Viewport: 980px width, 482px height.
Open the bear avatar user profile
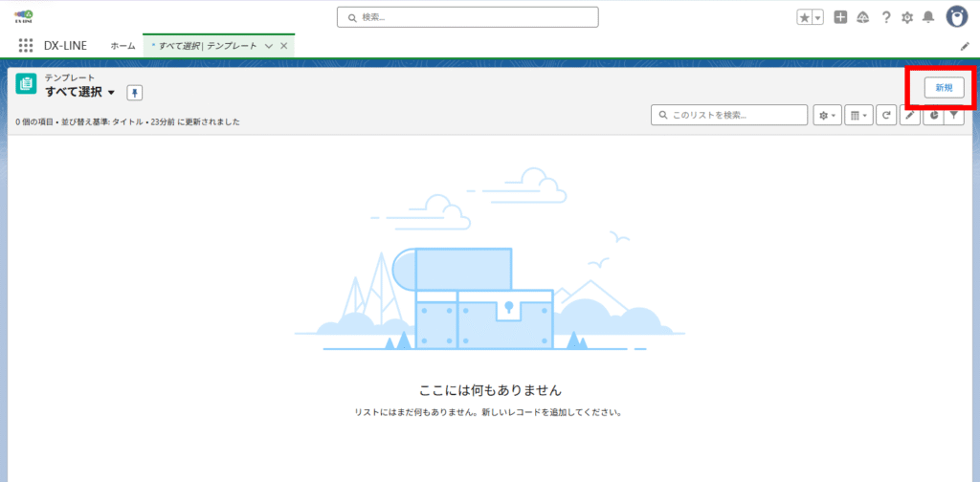click(956, 16)
